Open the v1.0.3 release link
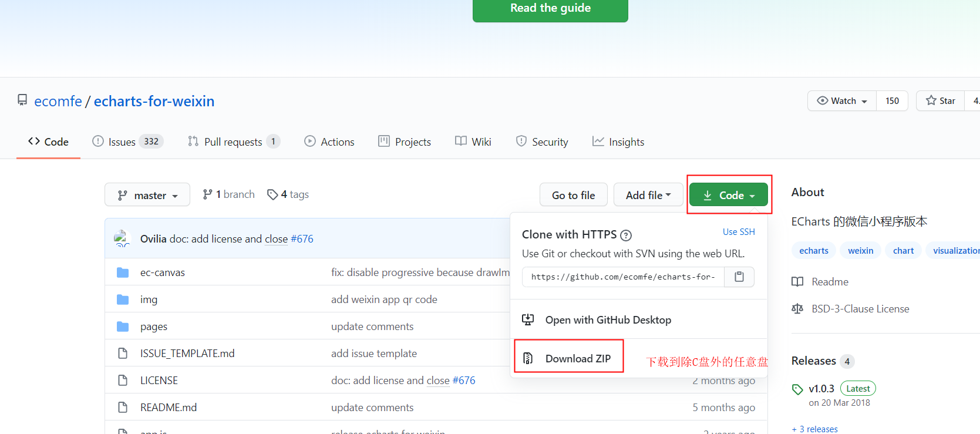 pos(821,389)
